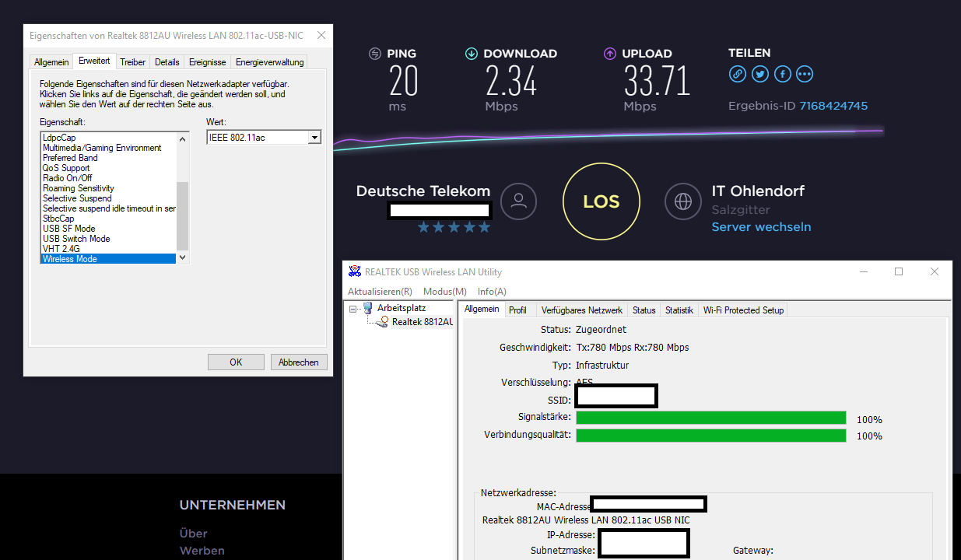Click the Deutsche Telekom user profile icon

coord(519,202)
